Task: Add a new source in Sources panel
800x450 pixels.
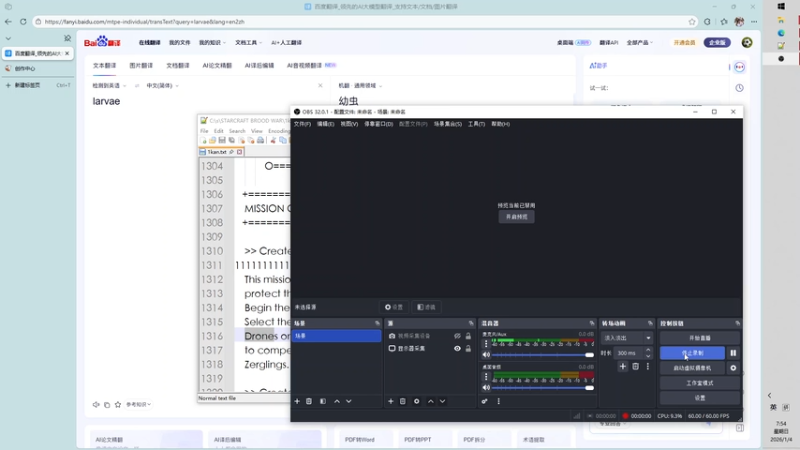Action: [x=390, y=402]
